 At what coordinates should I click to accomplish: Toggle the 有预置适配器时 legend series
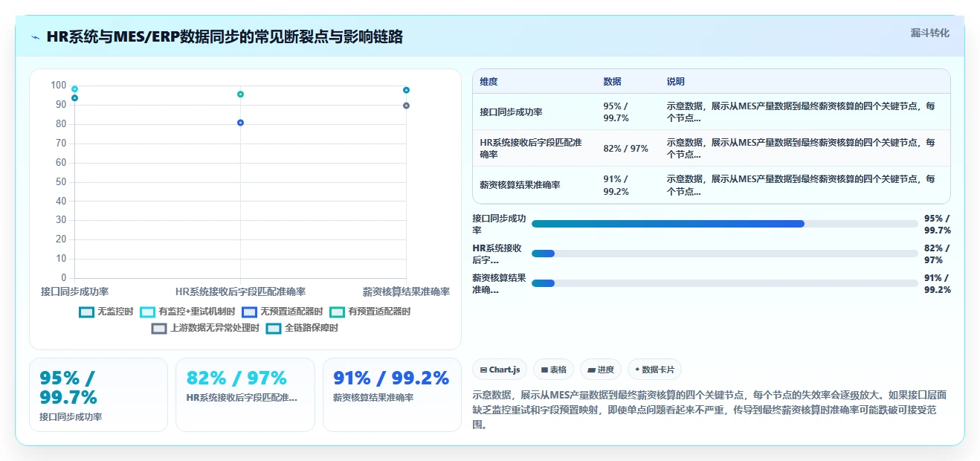(x=370, y=312)
